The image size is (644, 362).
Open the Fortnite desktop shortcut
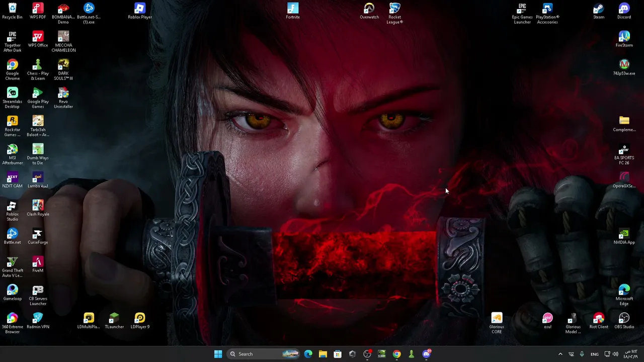(293, 11)
